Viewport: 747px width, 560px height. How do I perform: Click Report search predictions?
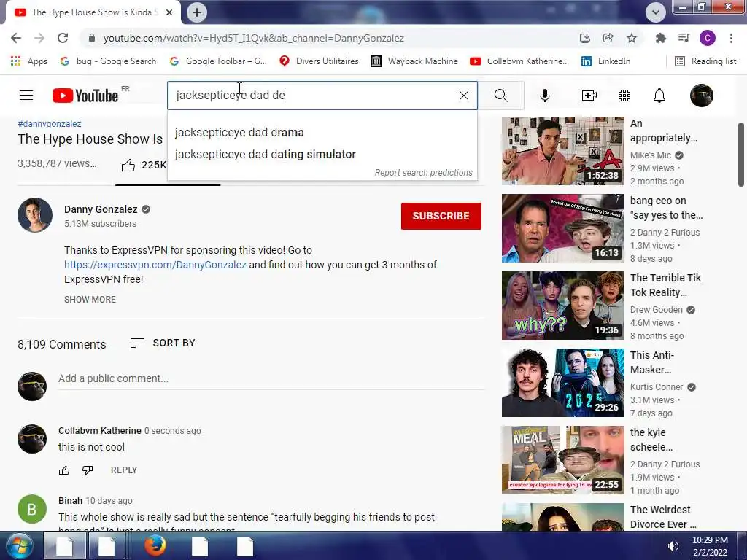[x=424, y=172]
